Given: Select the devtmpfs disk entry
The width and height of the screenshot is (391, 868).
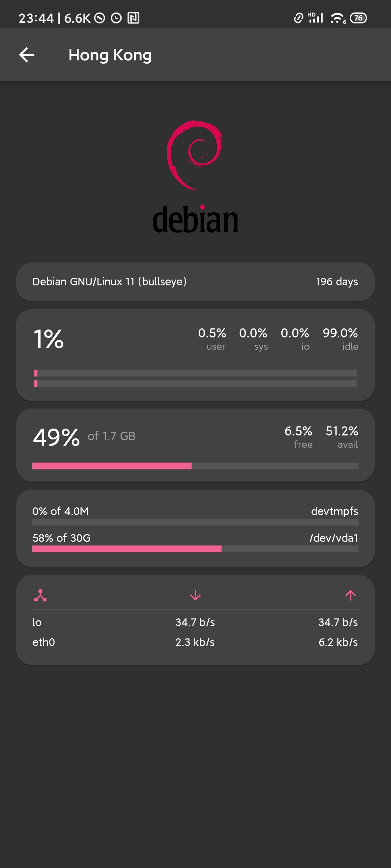Looking at the screenshot, I should 334,511.
